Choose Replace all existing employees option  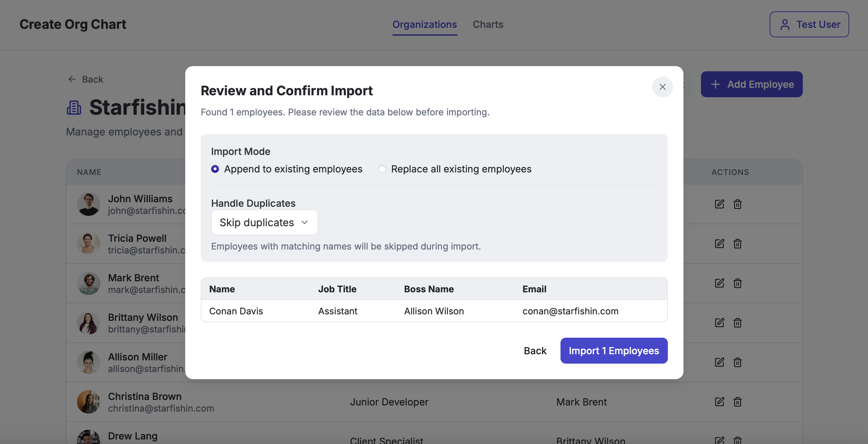[382, 169]
